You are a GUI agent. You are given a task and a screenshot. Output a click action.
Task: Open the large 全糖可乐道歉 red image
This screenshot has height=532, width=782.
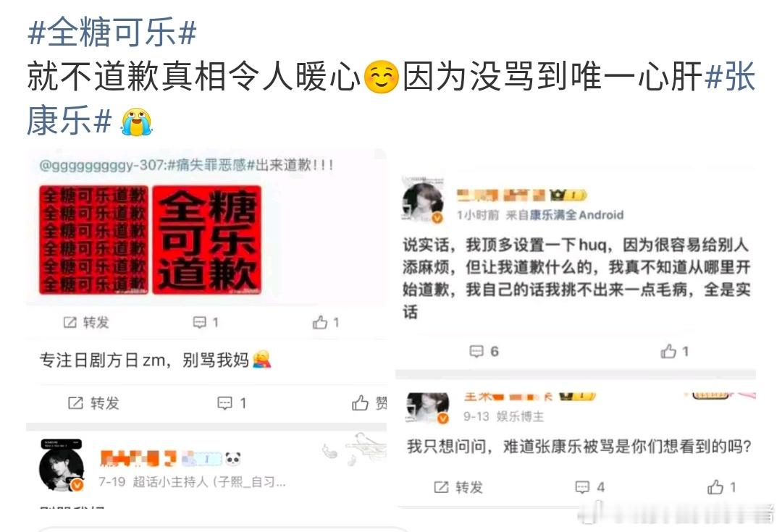pyautogui.click(x=206, y=240)
